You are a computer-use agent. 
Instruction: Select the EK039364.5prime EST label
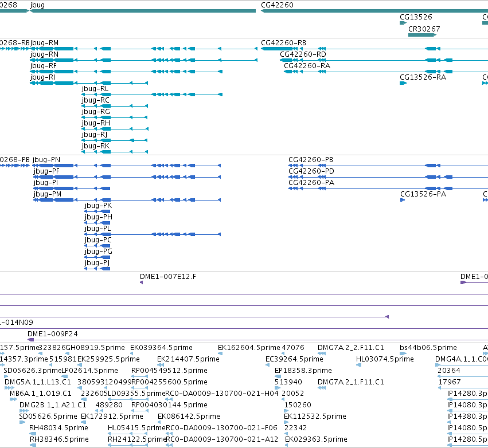pos(161,348)
